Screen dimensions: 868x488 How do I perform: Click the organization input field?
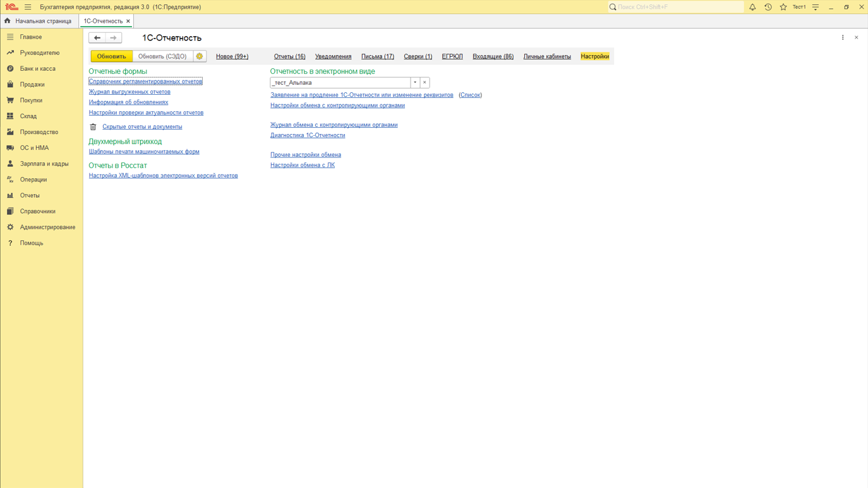coord(341,83)
